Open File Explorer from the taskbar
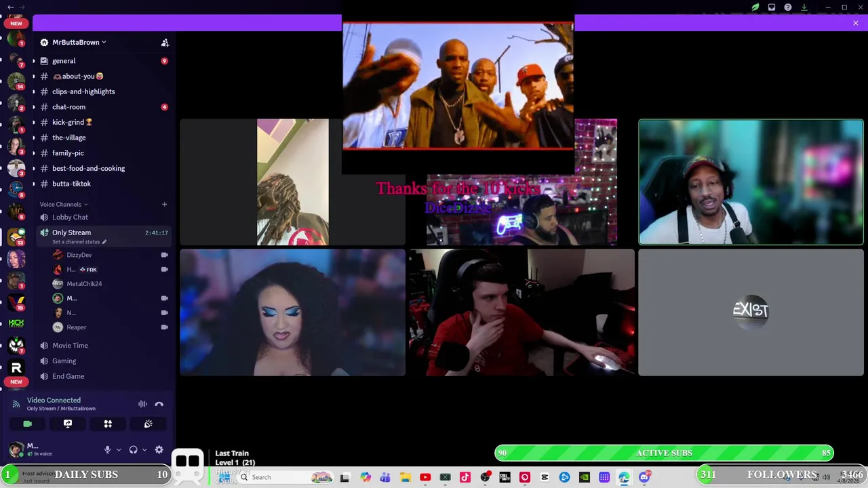868x488 pixels. (406, 477)
